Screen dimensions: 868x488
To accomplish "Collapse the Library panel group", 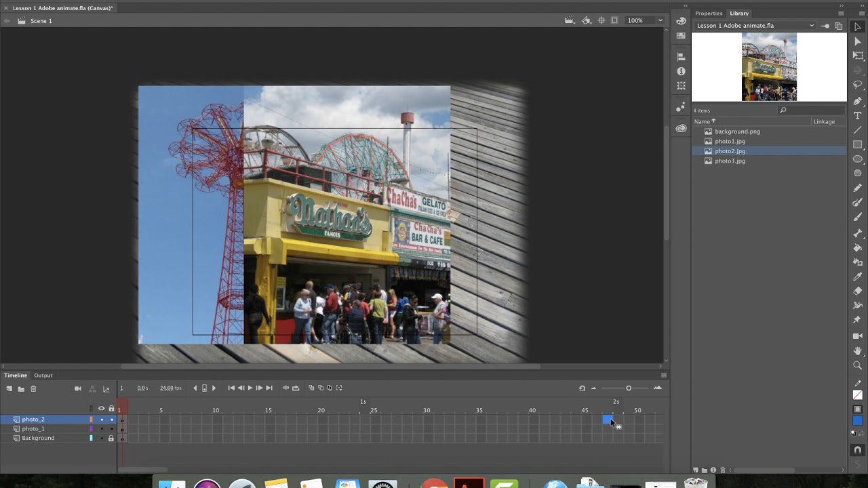I will (x=842, y=5).
